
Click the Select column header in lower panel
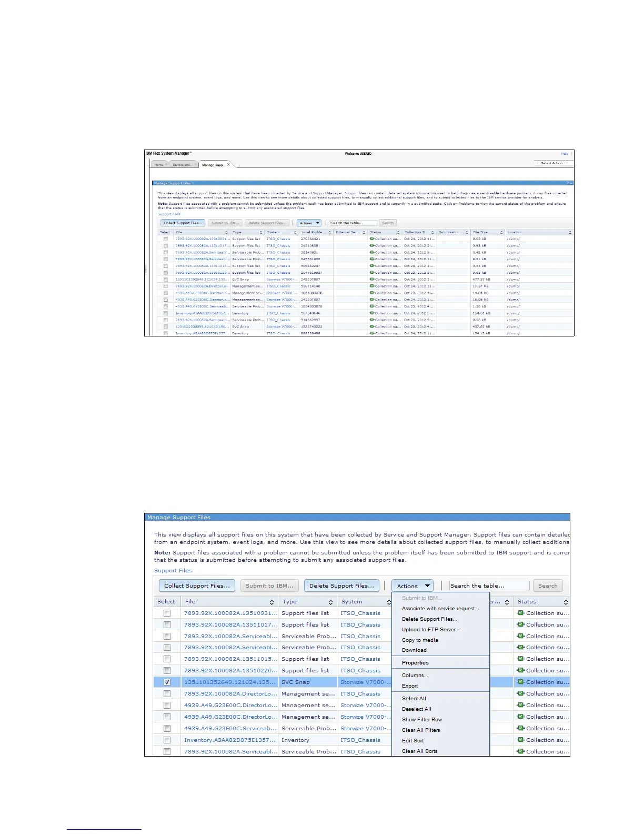(x=166, y=602)
